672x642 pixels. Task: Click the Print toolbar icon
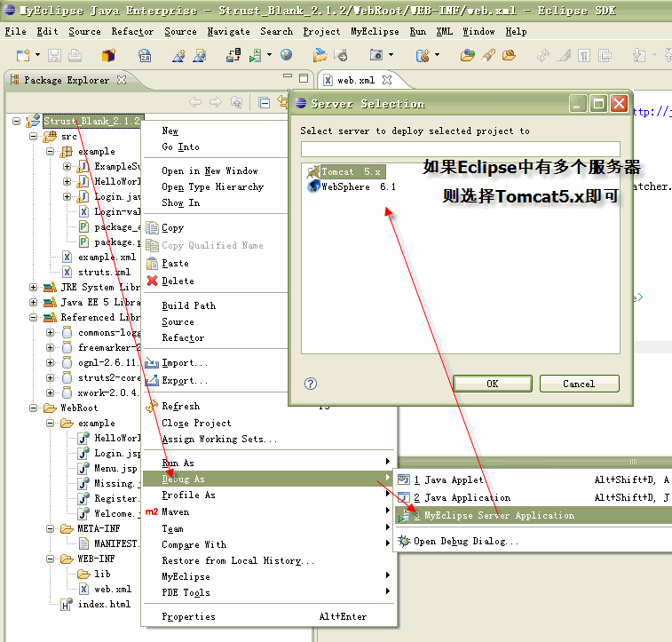(75, 55)
